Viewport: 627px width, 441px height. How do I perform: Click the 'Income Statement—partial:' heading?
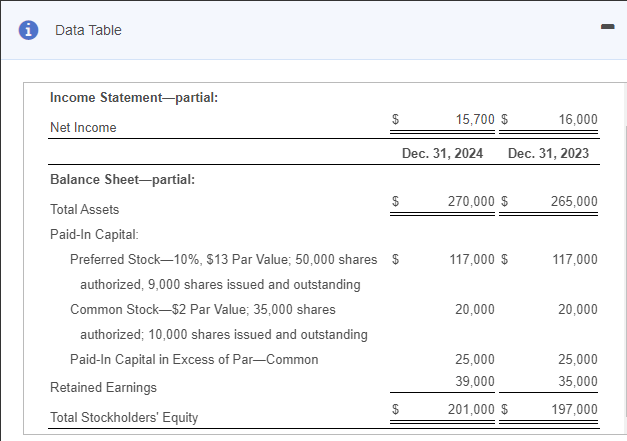[x=134, y=97]
